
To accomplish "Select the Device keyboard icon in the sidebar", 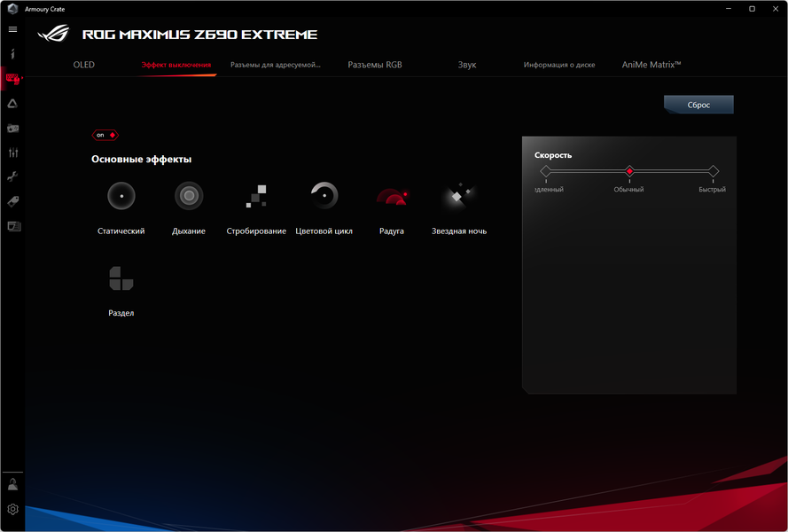I will (12, 78).
